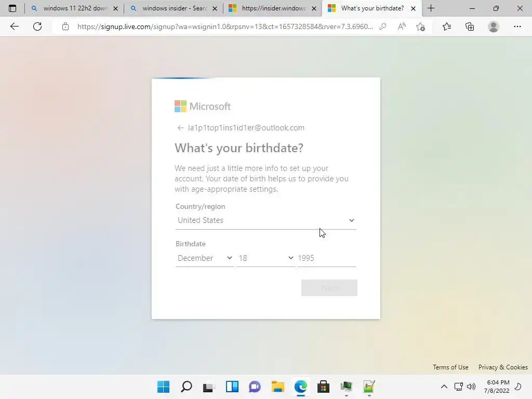Open the monitor app icon in taskbar

click(x=347, y=387)
